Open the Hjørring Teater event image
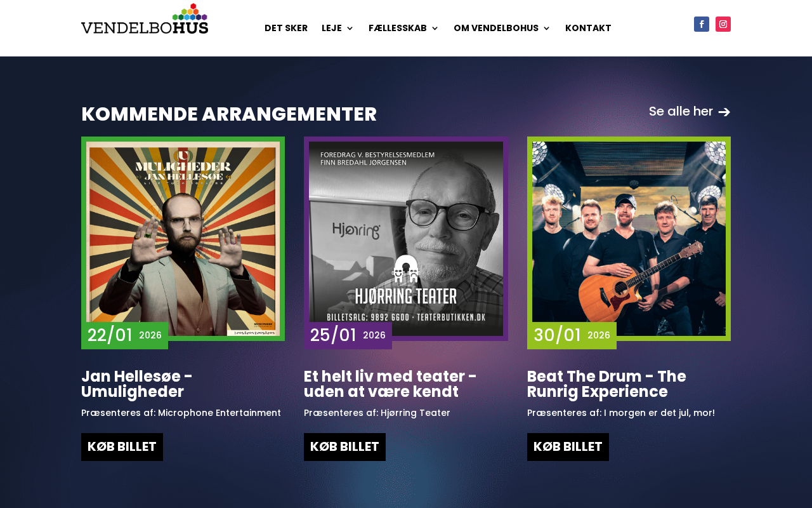Image resolution: width=812 pixels, height=508 pixels. coord(406,239)
